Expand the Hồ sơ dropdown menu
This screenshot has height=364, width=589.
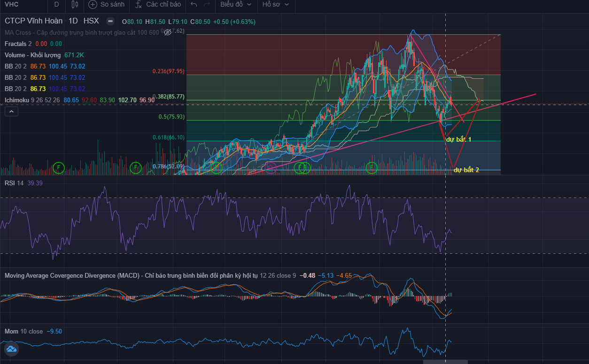point(275,5)
